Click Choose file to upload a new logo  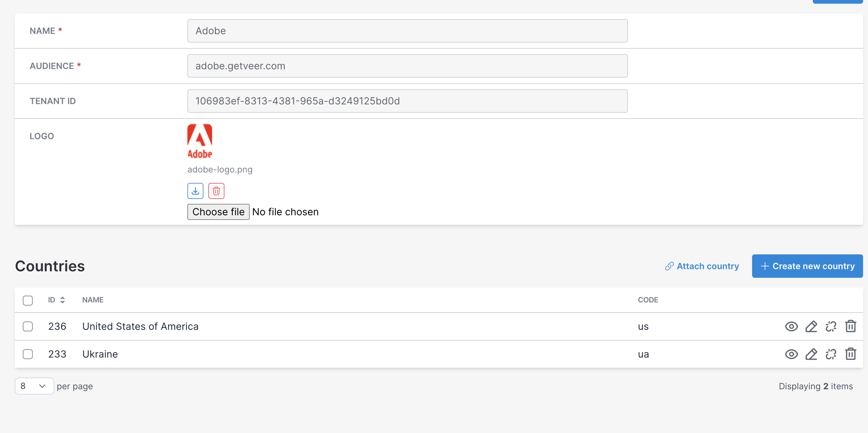tap(218, 212)
